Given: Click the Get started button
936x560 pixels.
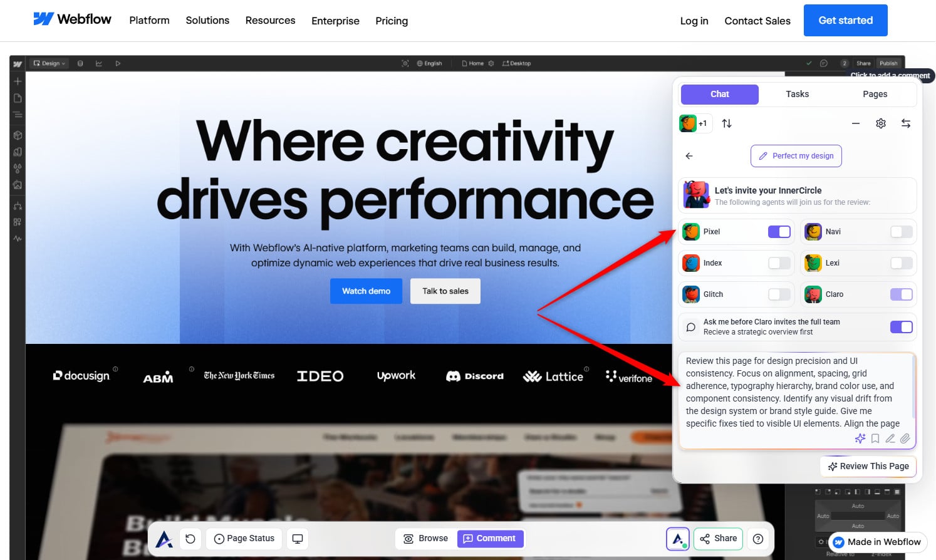Looking at the screenshot, I should point(845,21).
